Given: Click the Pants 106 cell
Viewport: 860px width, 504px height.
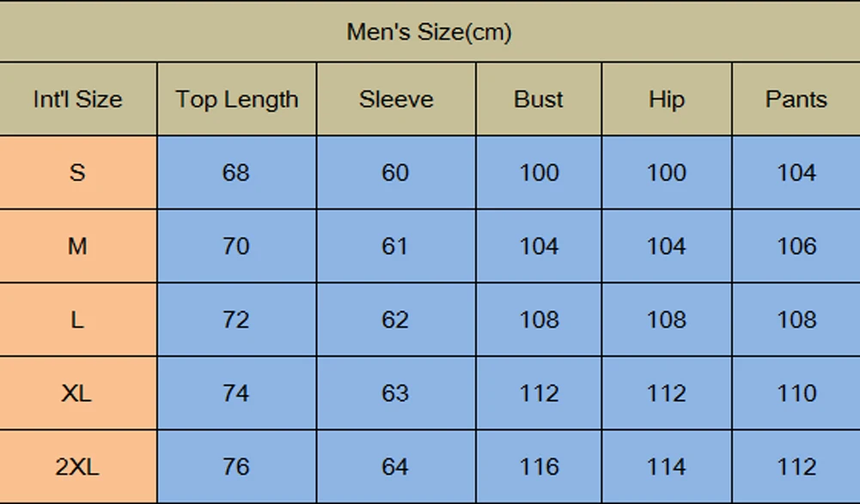Looking at the screenshot, I should coord(796,246).
